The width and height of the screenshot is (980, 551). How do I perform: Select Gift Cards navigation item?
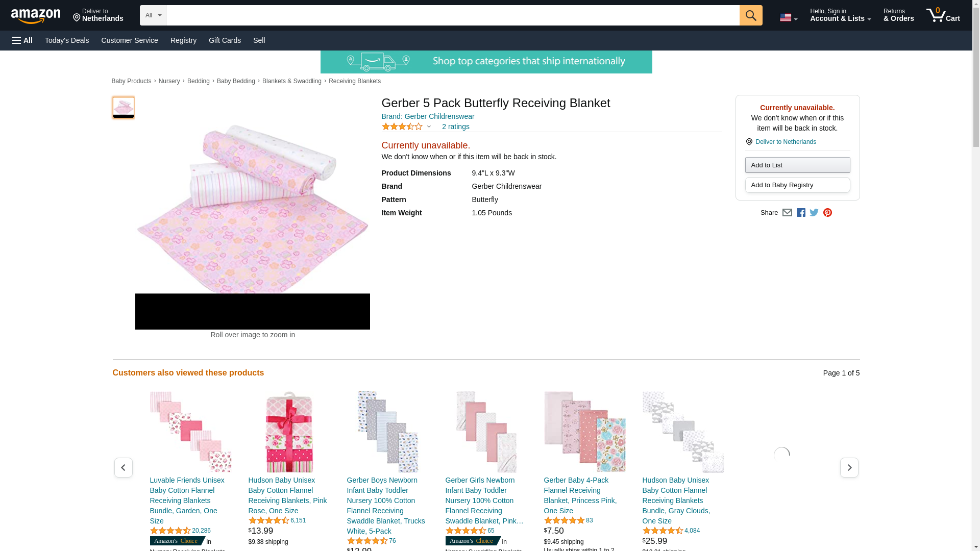[225, 40]
